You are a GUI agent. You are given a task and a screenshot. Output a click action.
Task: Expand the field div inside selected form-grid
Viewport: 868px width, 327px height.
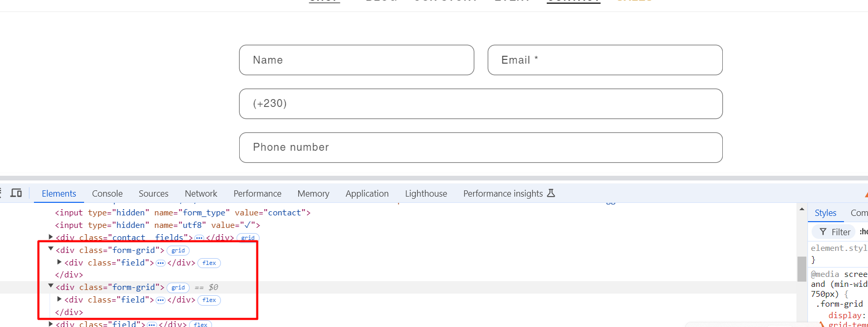(60, 299)
